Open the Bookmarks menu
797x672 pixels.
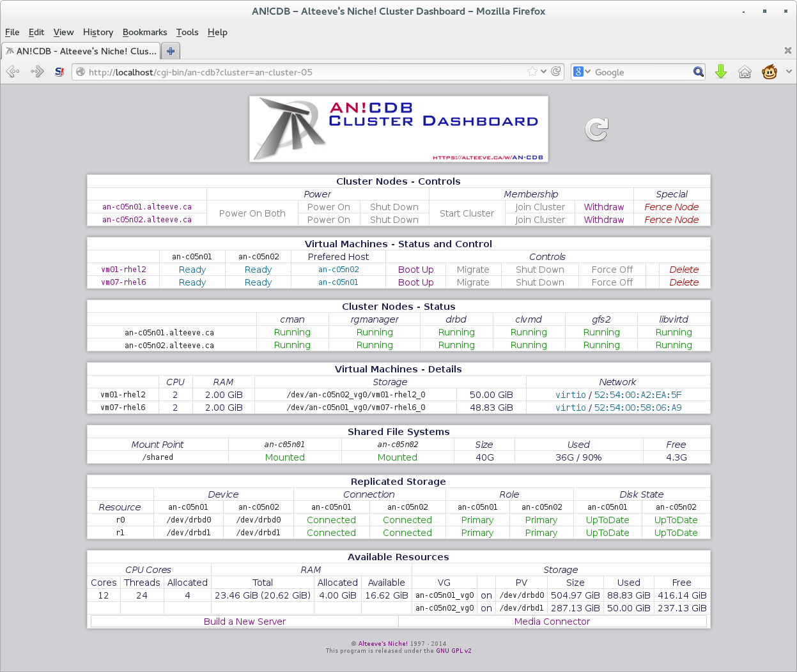(144, 32)
